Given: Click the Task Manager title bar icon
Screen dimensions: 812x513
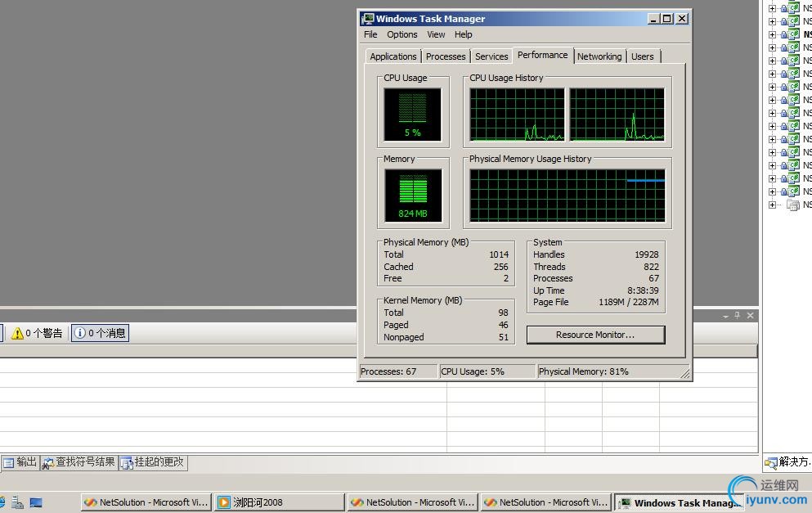Looking at the screenshot, I should pos(368,19).
